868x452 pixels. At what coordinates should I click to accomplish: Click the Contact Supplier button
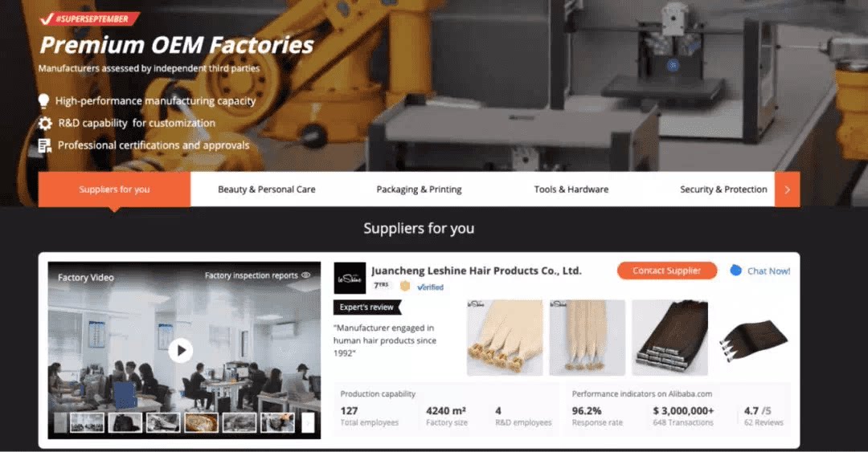tap(667, 271)
